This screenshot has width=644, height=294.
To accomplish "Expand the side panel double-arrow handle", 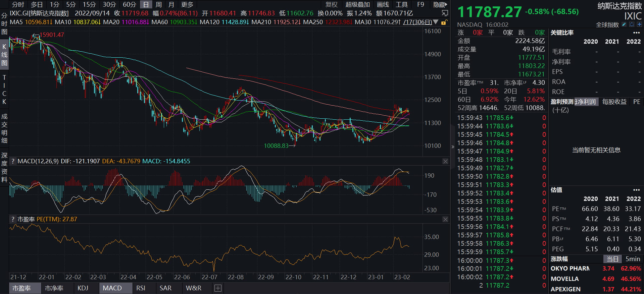I will pos(453,147).
